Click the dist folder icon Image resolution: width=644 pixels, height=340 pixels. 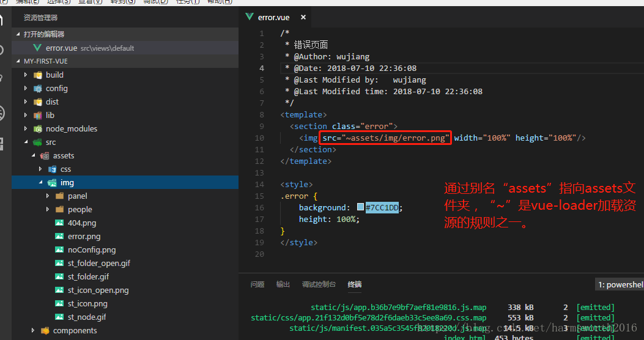38,102
